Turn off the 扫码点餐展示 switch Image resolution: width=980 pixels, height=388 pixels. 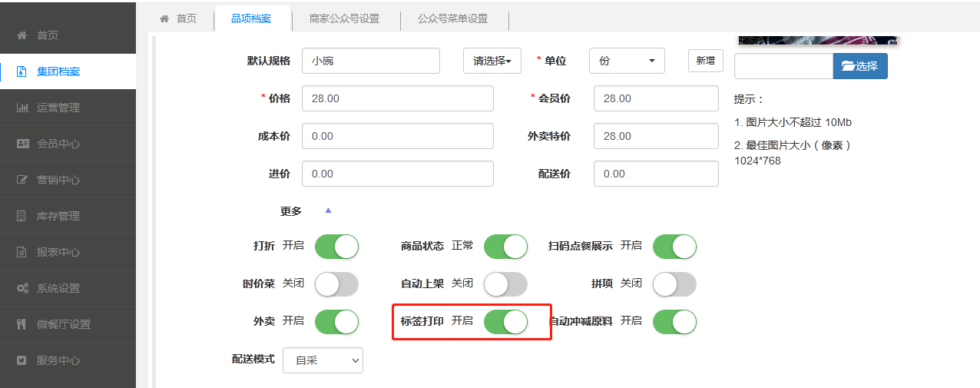pyautogui.click(x=674, y=247)
